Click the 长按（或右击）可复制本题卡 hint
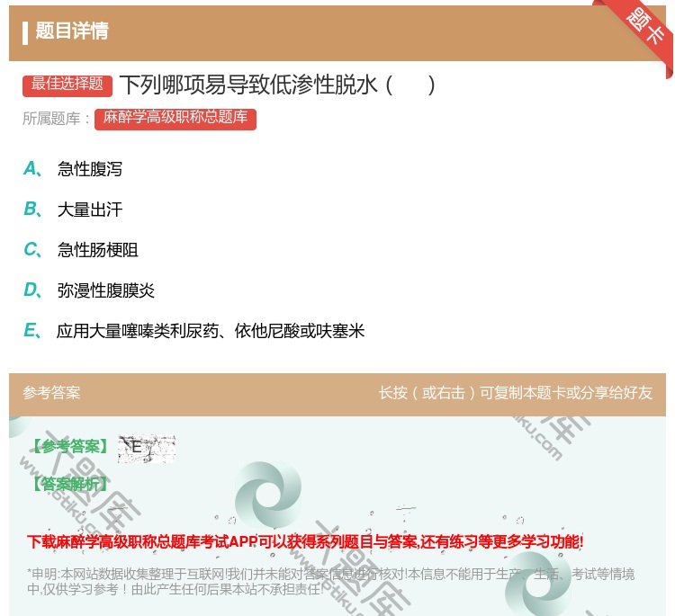675x616 pixels. click(516, 393)
